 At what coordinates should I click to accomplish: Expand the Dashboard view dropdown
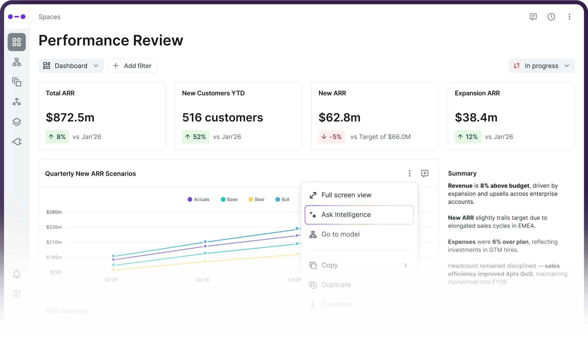click(71, 66)
